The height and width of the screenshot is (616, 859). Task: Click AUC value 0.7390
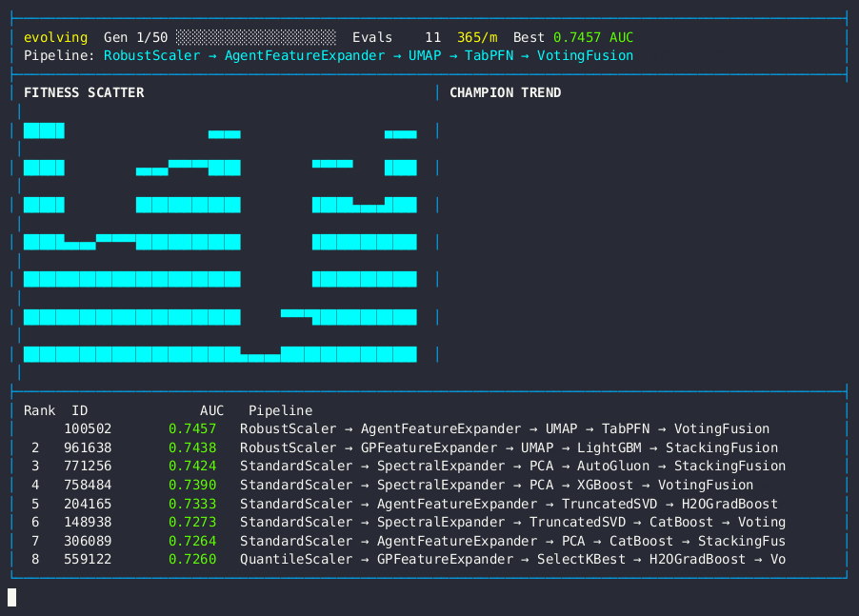(192, 486)
